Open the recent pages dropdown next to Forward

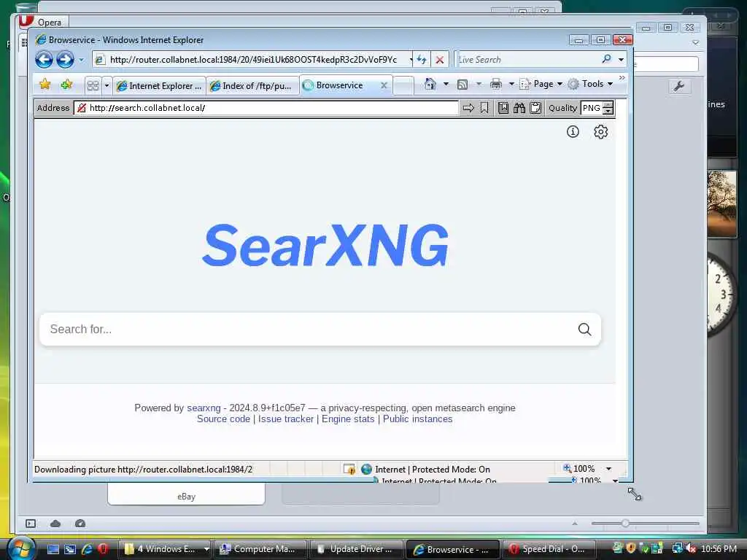81,60
